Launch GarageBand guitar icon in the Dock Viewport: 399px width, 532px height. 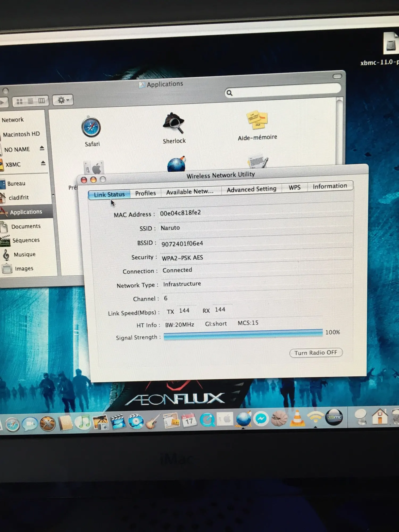[153, 421]
